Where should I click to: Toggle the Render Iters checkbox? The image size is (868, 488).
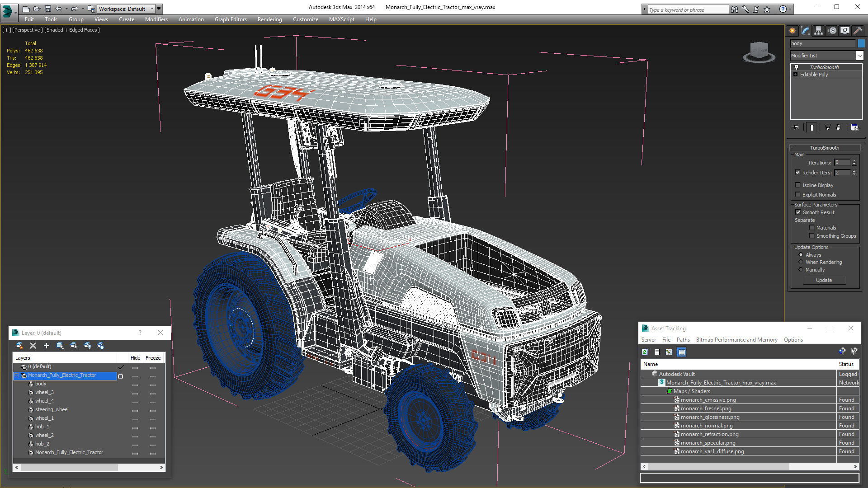click(x=798, y=173)
